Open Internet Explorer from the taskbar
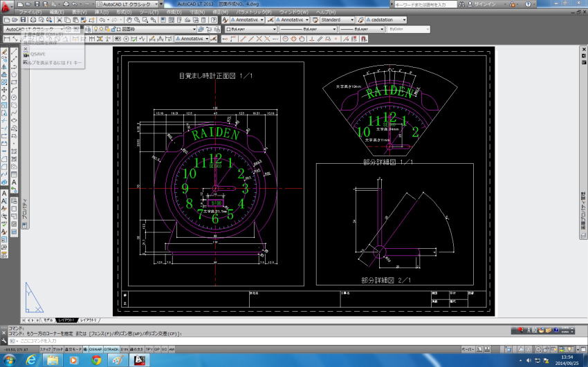 click(x=32, y=360)
